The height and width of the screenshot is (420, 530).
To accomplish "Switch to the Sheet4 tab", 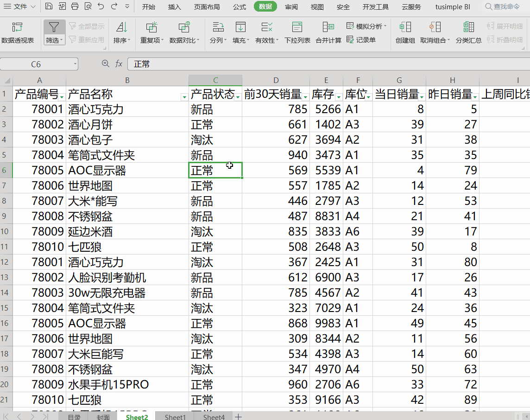I will [x=214, y=417].
